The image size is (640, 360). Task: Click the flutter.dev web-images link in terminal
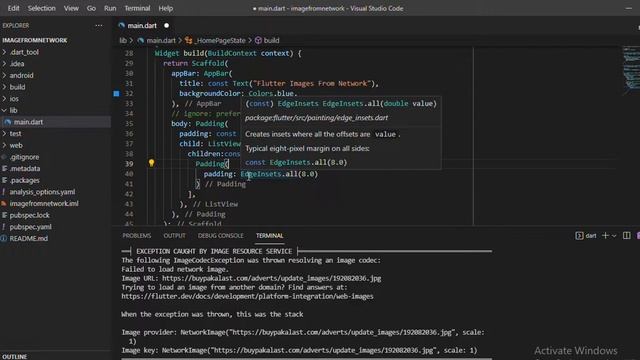pyautogui.click(x=247, y=296)
